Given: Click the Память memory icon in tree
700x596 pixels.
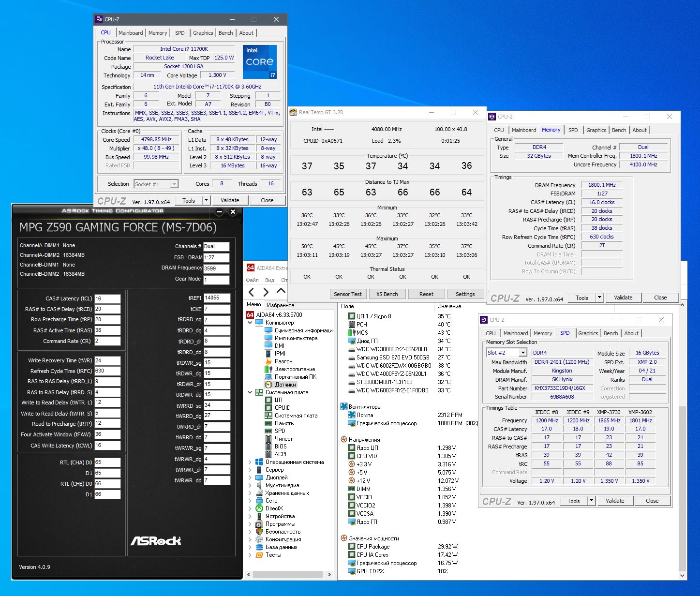Looking at the screenshot, I should [x=268, y=423].
